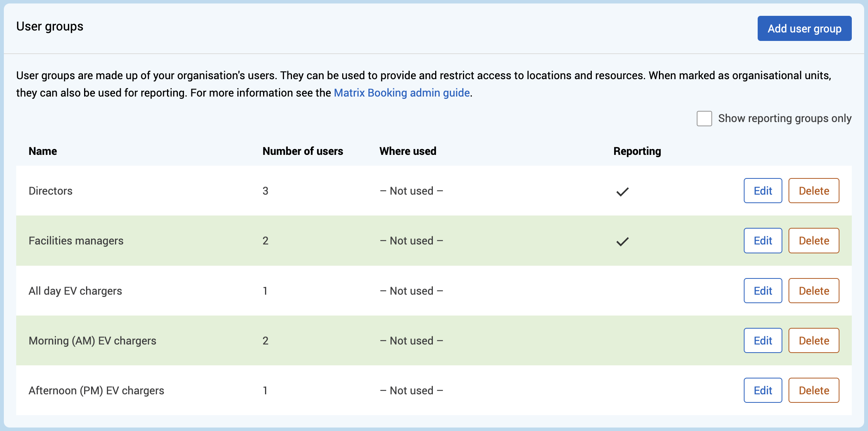Image resolution: width=868 pixels, height=431 pixels.
Task: Delete the Morning (AM) EV chargers group
Action: [x=814, y=341]
